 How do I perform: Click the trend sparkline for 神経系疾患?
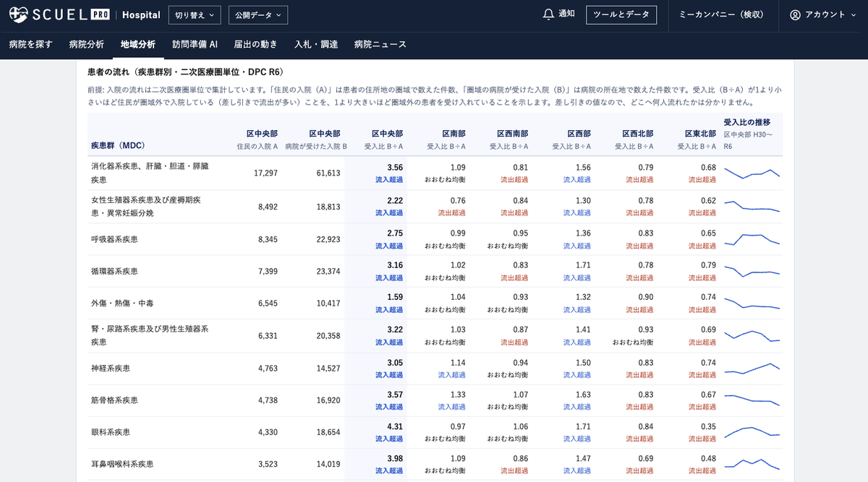tap(752, 368)
